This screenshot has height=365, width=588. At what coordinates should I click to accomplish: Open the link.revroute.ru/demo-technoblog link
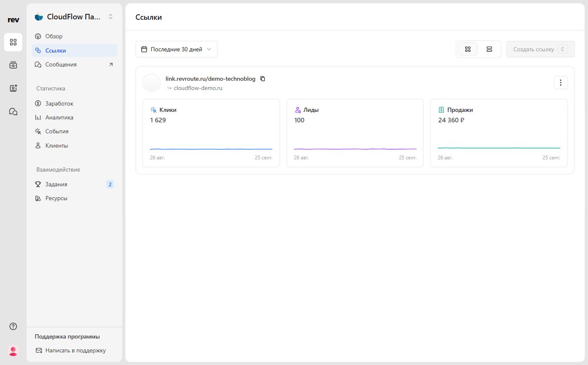click(211, 79)
